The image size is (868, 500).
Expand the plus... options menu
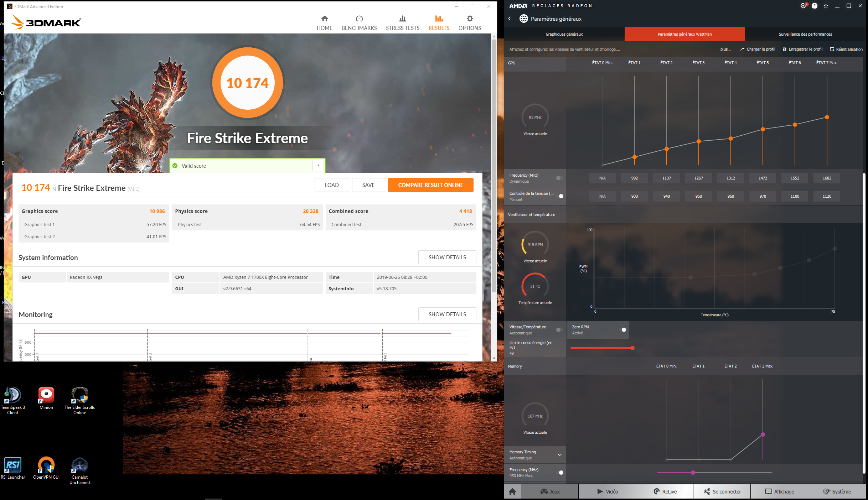725,49
